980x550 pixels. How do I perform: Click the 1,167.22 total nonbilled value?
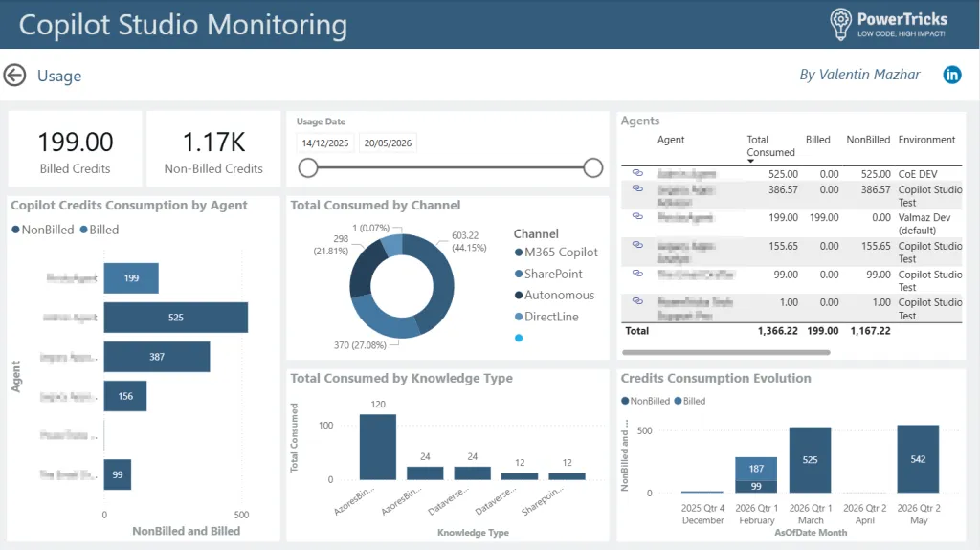[870, 331]
